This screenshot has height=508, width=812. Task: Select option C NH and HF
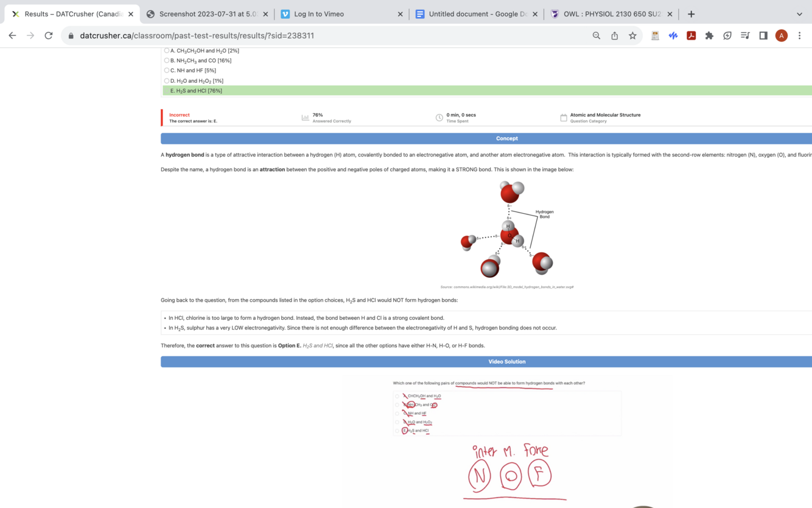[x=167, y=70]
